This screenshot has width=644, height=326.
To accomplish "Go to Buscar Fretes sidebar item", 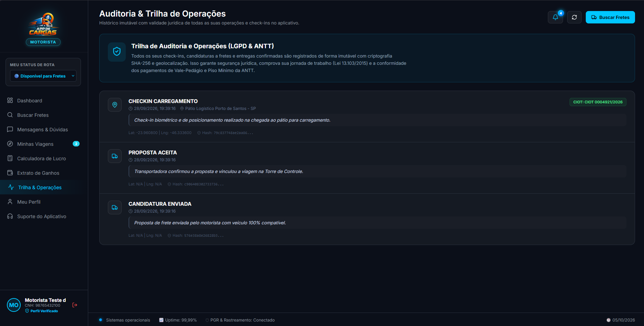I will [x=44, y=115].
